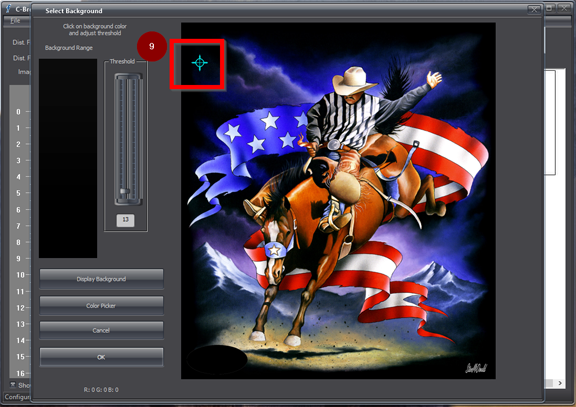Click the right scroll arrow at bottom right
576x407 pixels.
pos(559,383)
